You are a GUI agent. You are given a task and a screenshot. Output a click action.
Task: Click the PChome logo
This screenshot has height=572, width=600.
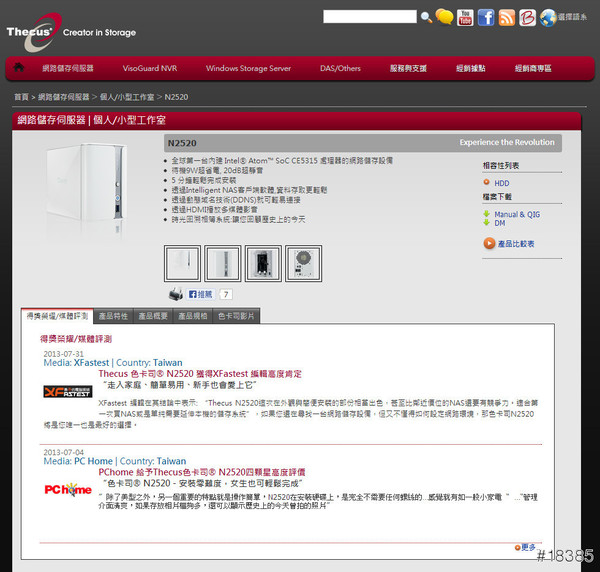(x=68, y=489)
